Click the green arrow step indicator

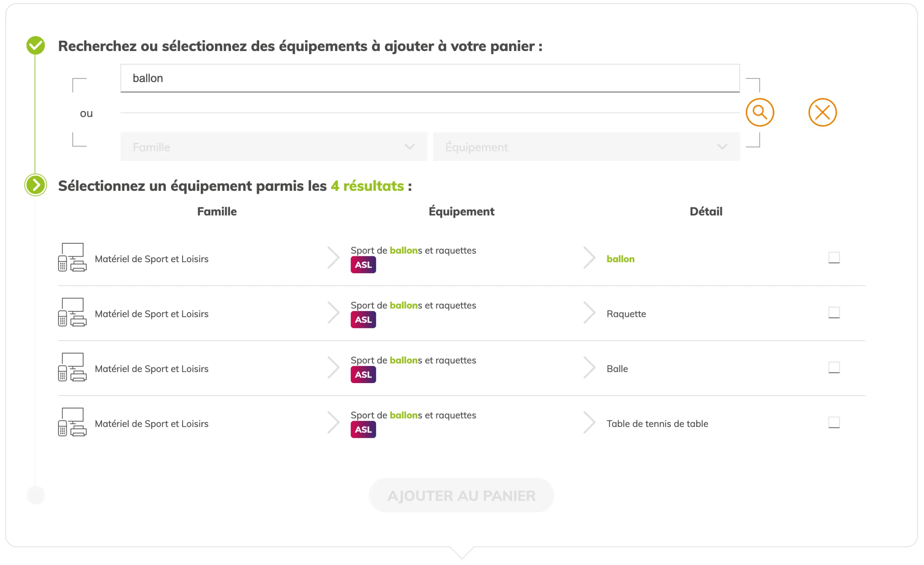[x=35, y=185]
